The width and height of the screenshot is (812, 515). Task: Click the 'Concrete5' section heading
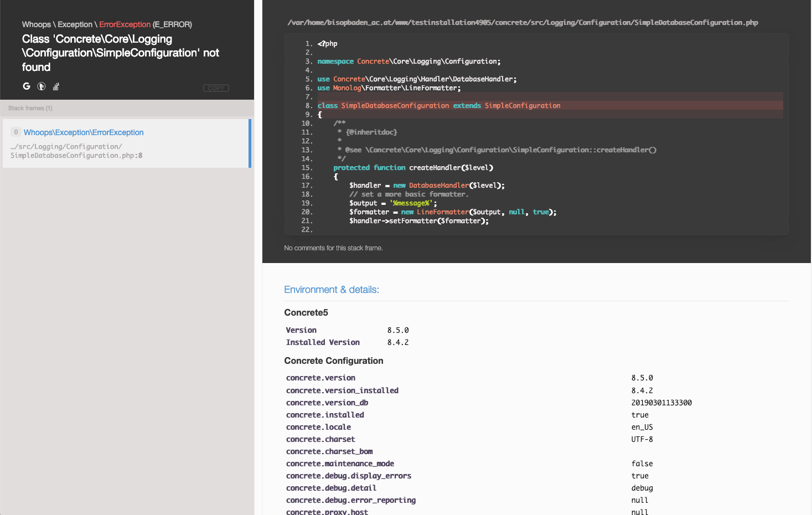pos(306,313)
